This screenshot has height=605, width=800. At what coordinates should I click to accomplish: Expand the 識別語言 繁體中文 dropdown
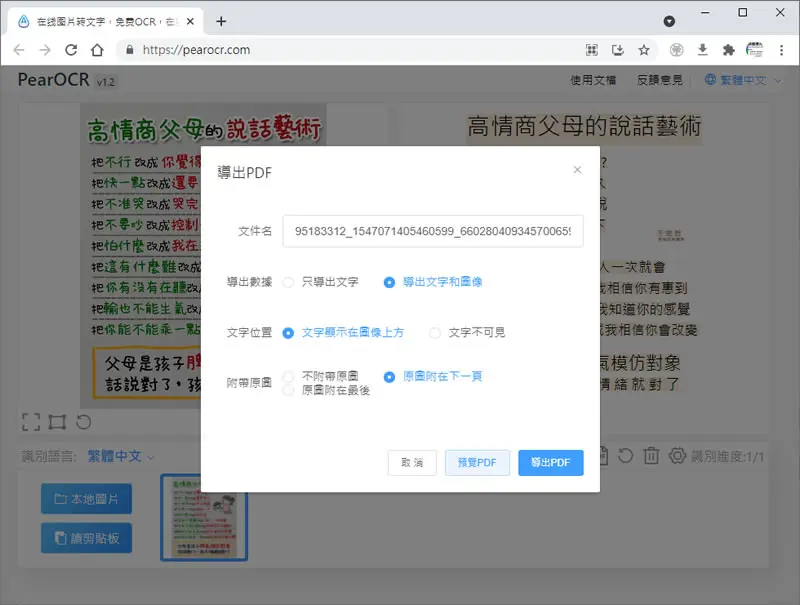[x=120, y=456]
